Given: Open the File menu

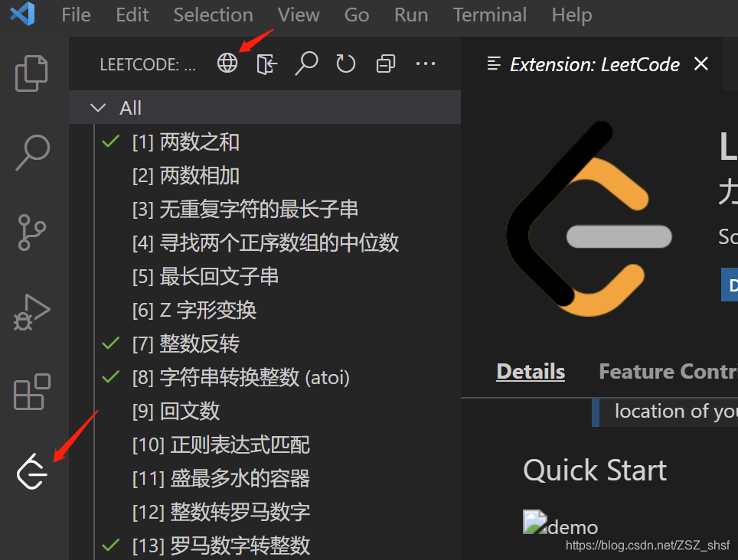Looking at the screenshot, I should (76, 15).
